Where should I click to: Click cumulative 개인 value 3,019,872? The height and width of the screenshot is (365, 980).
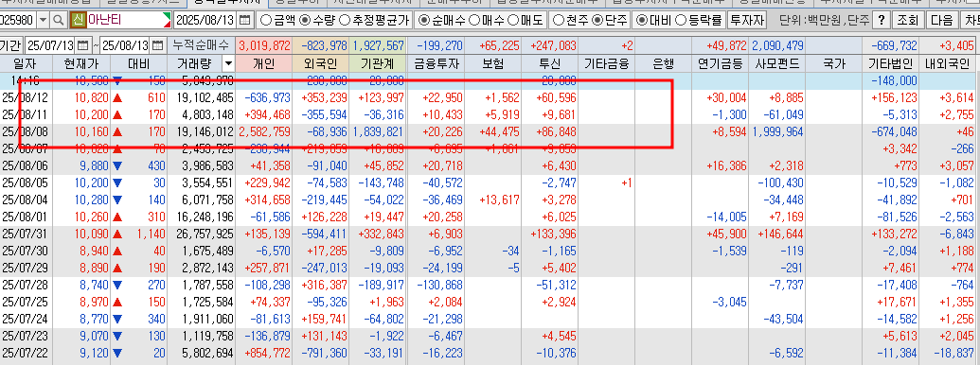pyautogui.click(x=264, y=46)
